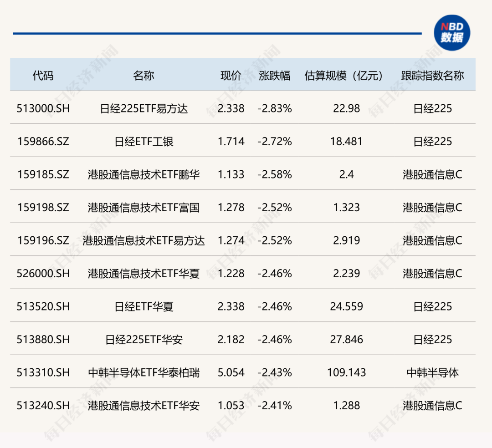
Task: Click fund name 日经ETF华夏
Action: pyautogui.click(x=143, y=306)
